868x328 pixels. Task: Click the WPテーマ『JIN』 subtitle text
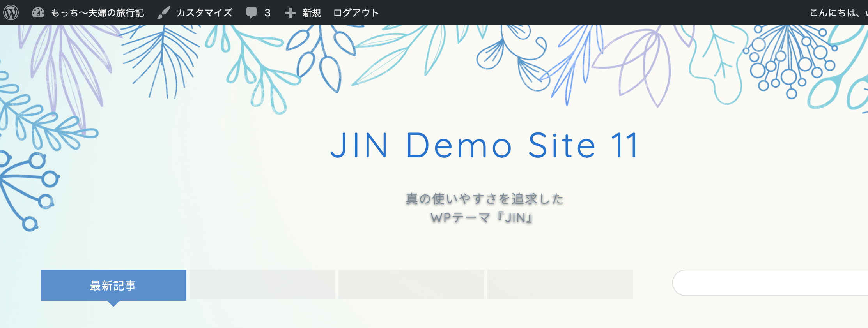(x=482, y=217)
